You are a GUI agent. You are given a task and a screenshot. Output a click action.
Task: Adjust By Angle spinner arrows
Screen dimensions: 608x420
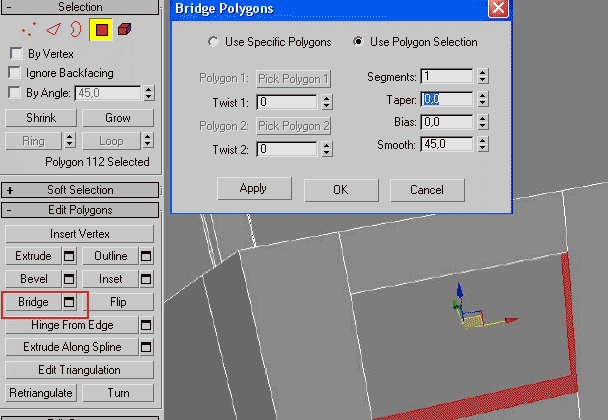click(x=149, y=93)
